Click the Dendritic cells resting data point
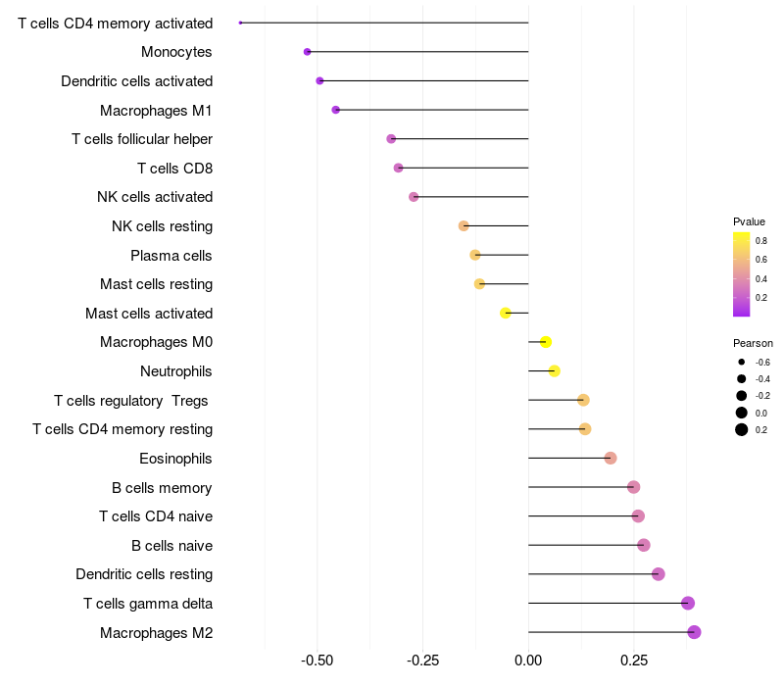 click(x=658, y=574)
